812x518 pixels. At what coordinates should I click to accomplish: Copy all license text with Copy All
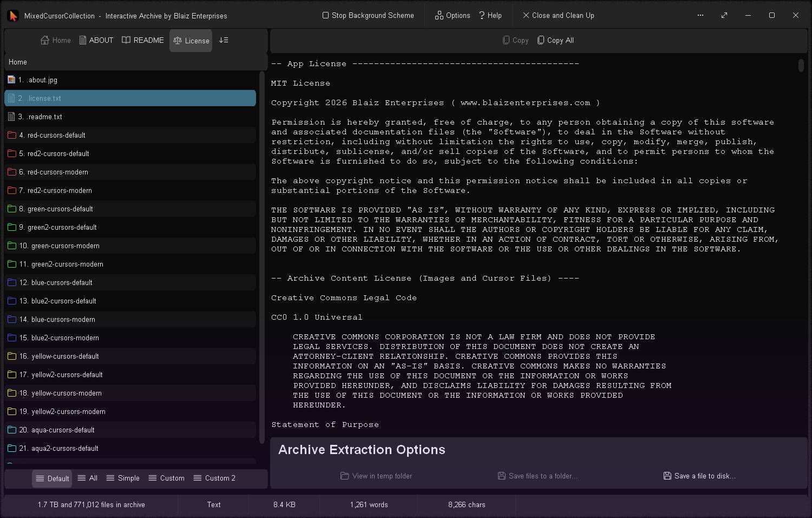pos(555,40)
